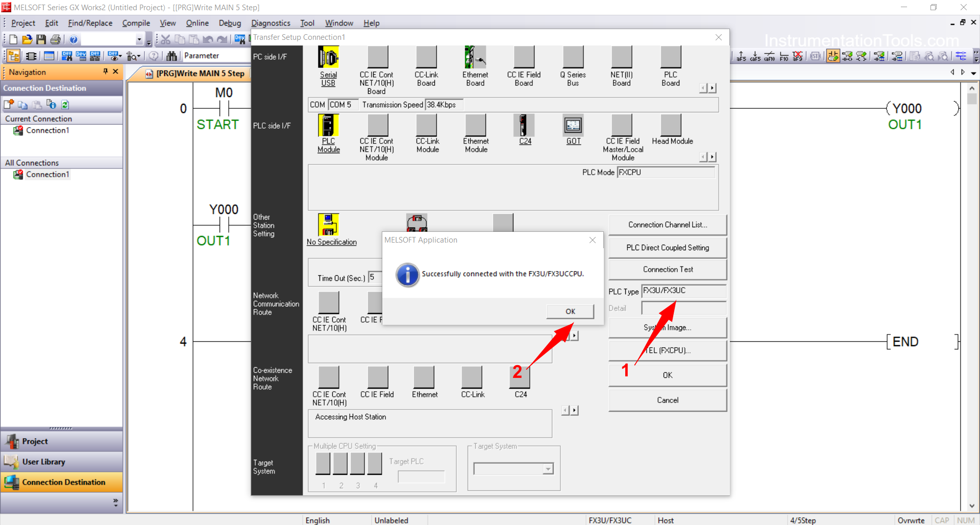This screenshot has width=980, height=525.
Task: Click the Print toolbar icon
Action: [x=56, y=39]
